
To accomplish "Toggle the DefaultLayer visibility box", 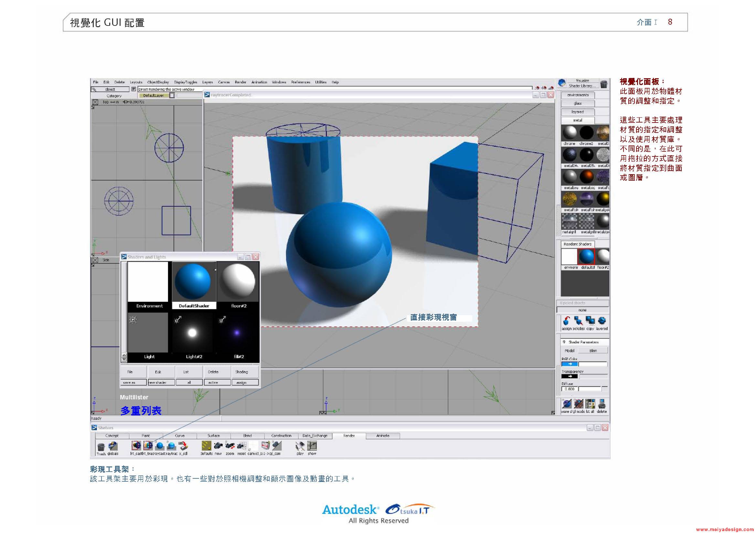I will pyautogui.click(x=172, y=95).
